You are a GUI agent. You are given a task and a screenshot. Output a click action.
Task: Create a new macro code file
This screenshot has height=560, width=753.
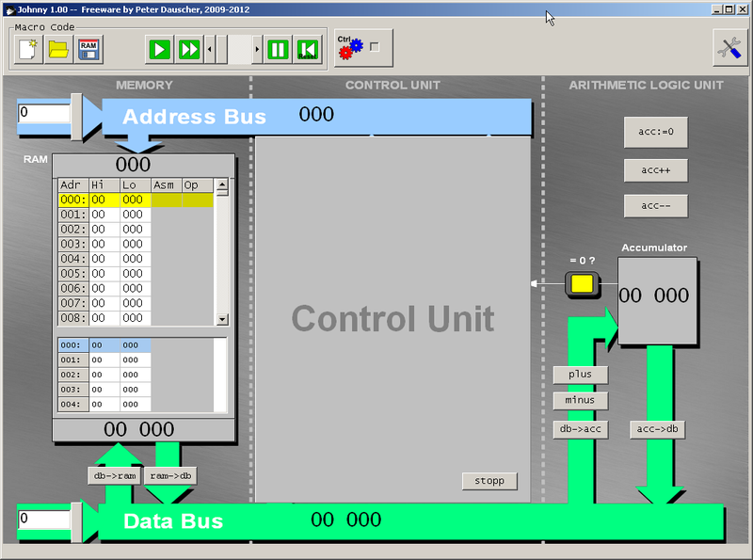(x=27, y=50)
